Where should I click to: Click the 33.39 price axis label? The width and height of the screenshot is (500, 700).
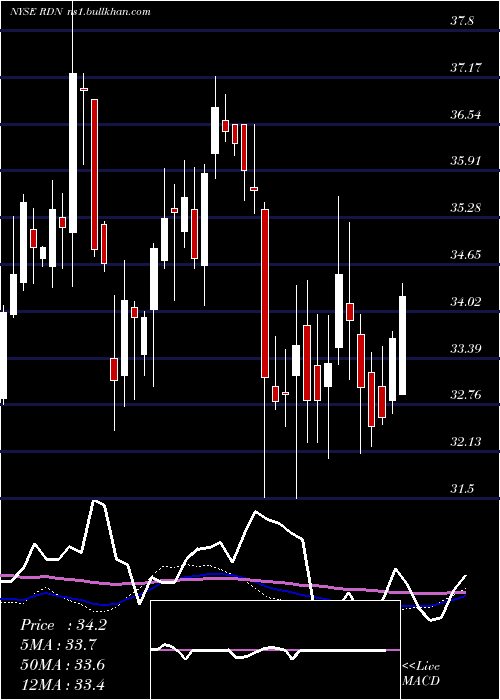point(466,348)
